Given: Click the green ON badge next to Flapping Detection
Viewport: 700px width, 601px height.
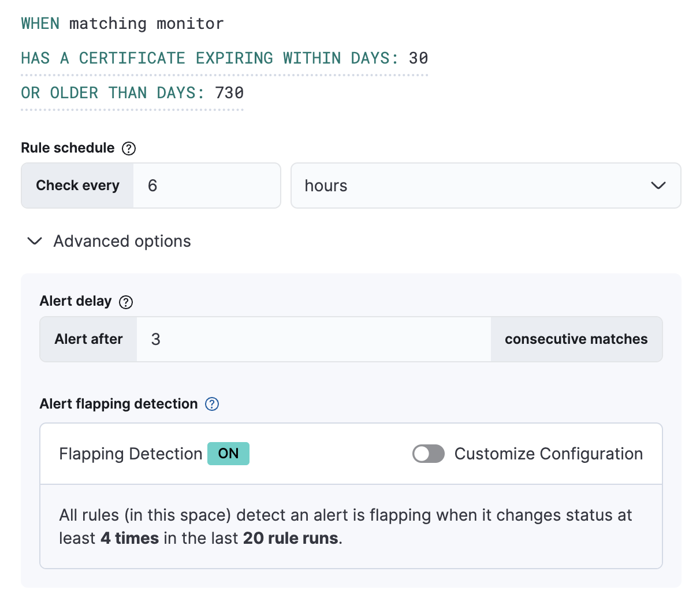Looking at the screenshot, I should [x=228, y=454].
